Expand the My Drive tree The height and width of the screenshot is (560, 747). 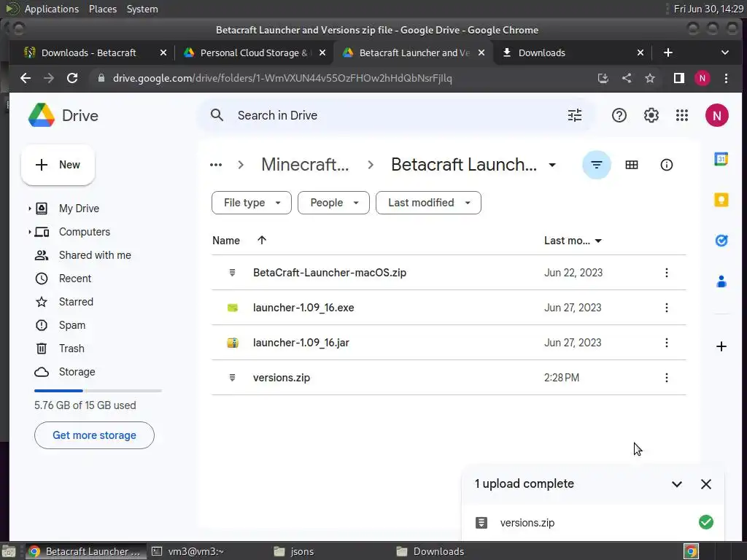29,209
